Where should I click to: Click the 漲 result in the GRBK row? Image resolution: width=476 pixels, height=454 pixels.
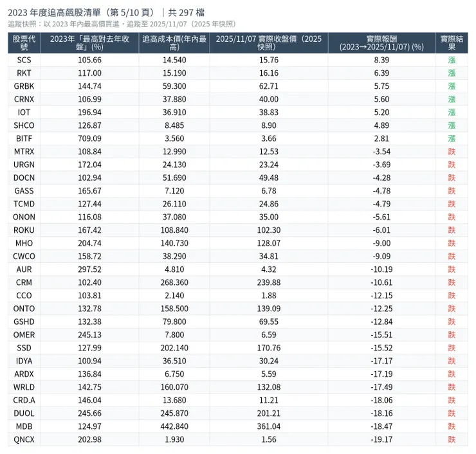[x=452, y=86]
